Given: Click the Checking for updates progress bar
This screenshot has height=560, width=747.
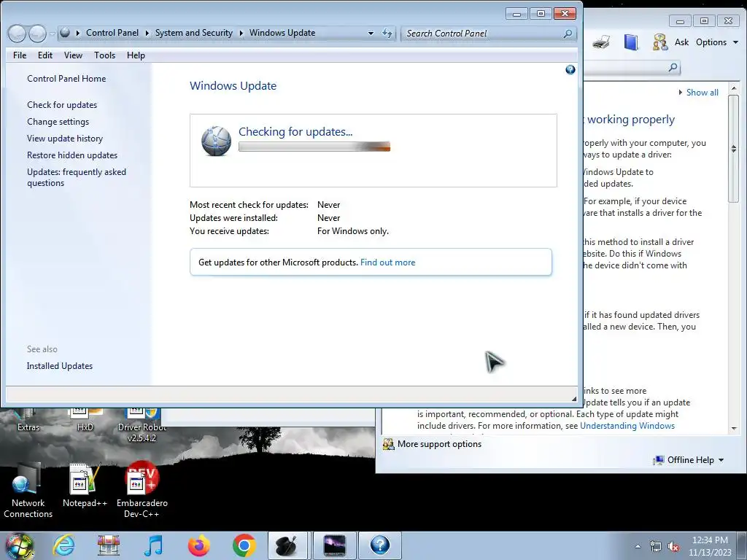Looking at the screenshot, I should point(314,147).
